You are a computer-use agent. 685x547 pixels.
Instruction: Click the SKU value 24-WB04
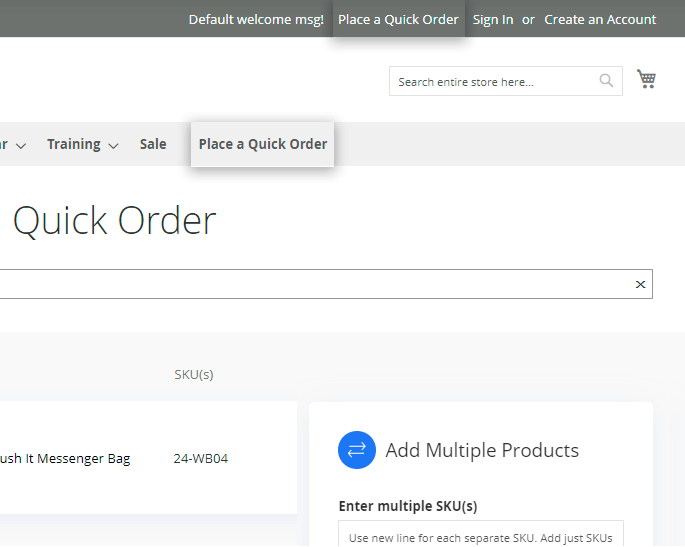tap(200, 459)
